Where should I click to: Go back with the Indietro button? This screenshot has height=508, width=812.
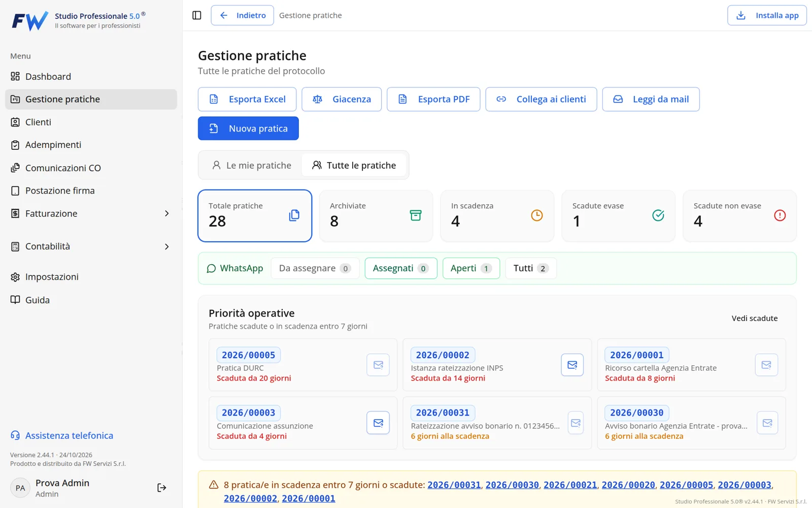(242, 15)
